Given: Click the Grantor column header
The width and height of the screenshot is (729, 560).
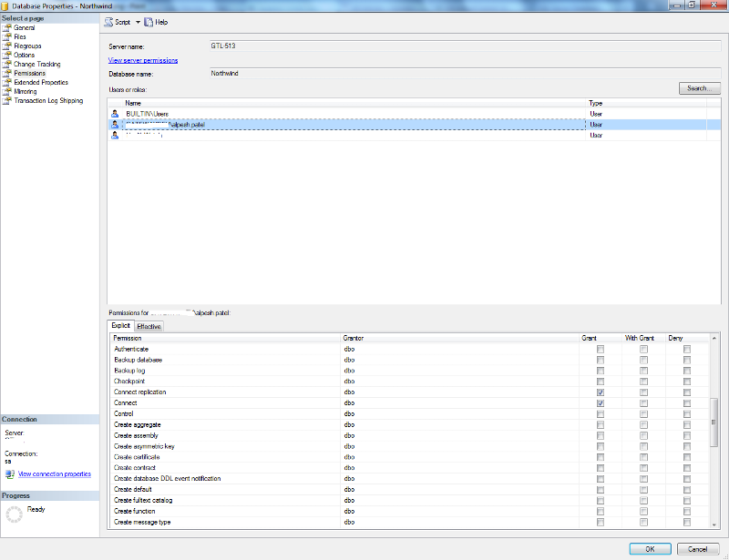Looking at the screenshot, I should click(460, 338).
